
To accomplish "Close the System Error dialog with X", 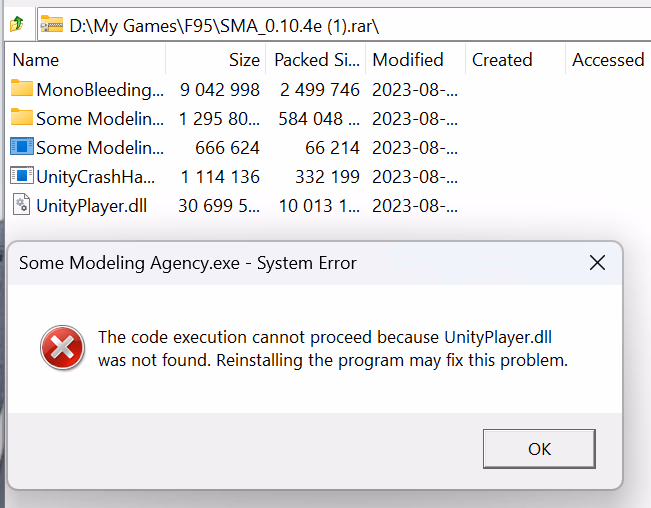I will (597, 264).
